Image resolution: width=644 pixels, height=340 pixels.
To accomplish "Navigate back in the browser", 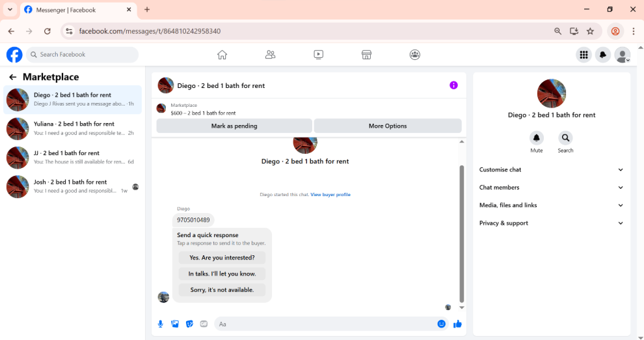I will click(11, 31).
